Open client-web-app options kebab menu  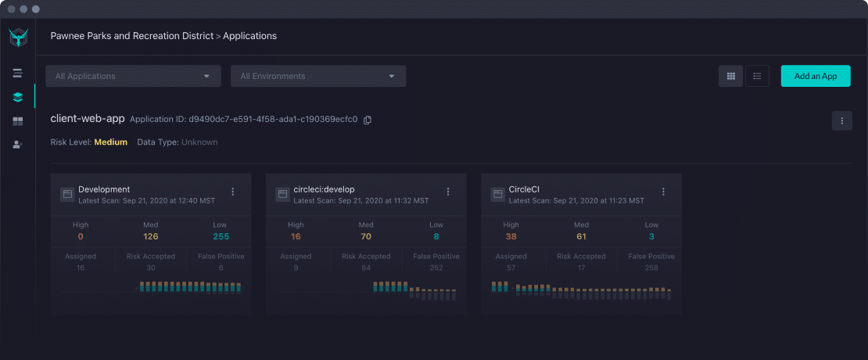point(842,121)
